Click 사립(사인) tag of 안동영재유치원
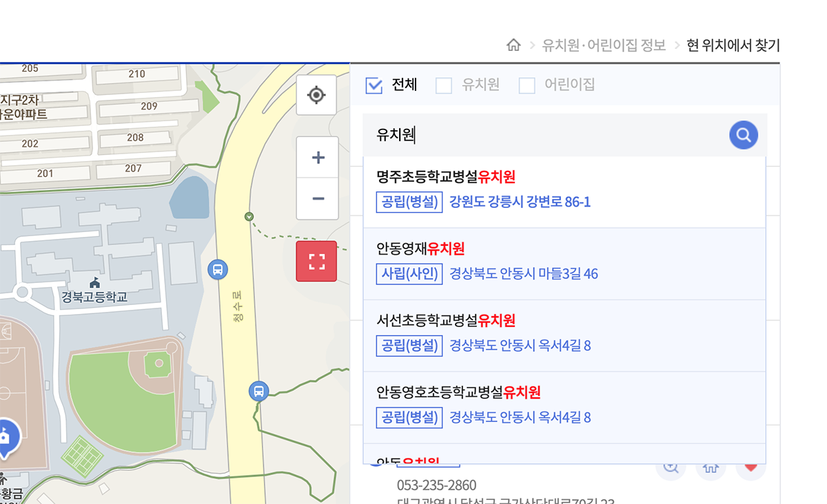Image resolution: width=827 pixels, height=504 pixels. (409, 274)
